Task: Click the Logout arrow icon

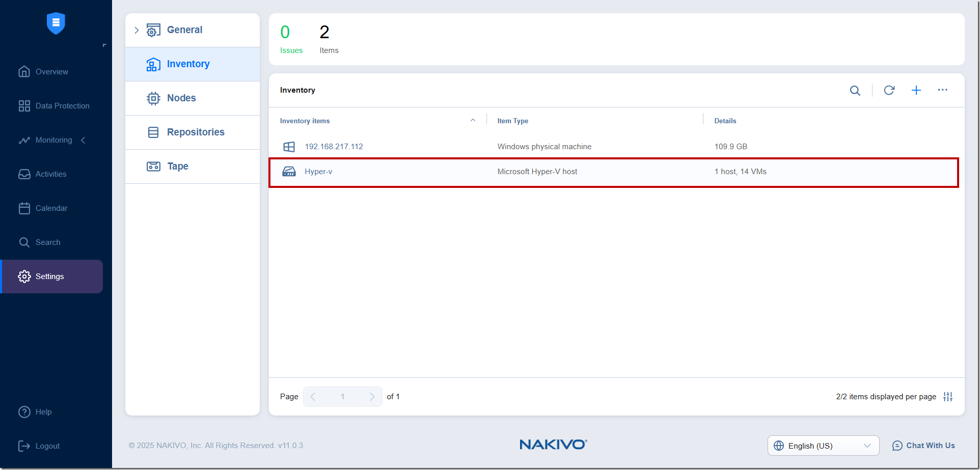Action: pos(24,446)
